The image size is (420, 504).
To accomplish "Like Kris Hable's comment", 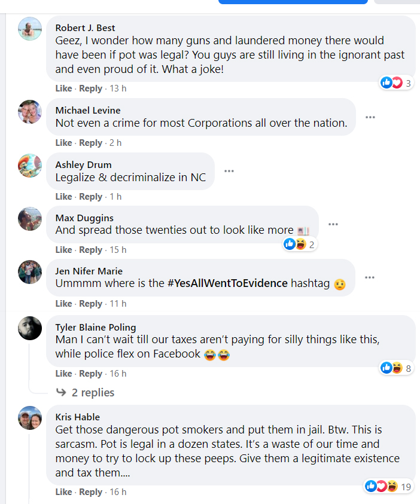I will click(63, 492).
